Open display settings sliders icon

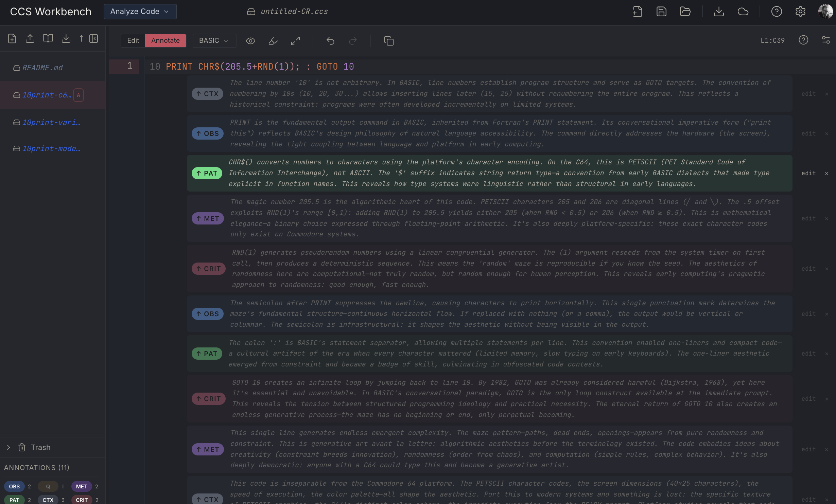(826, 40)
